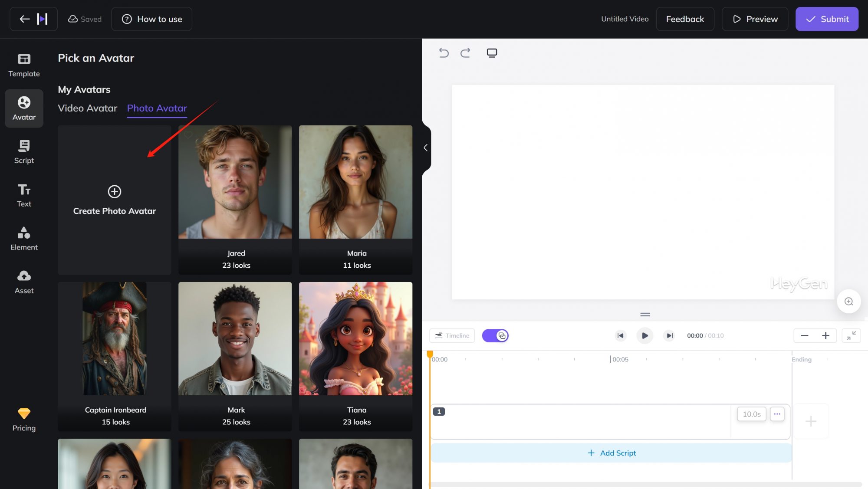Click Create Photo Avatar card
Screen dimensions: 868x489
point(115,200)
